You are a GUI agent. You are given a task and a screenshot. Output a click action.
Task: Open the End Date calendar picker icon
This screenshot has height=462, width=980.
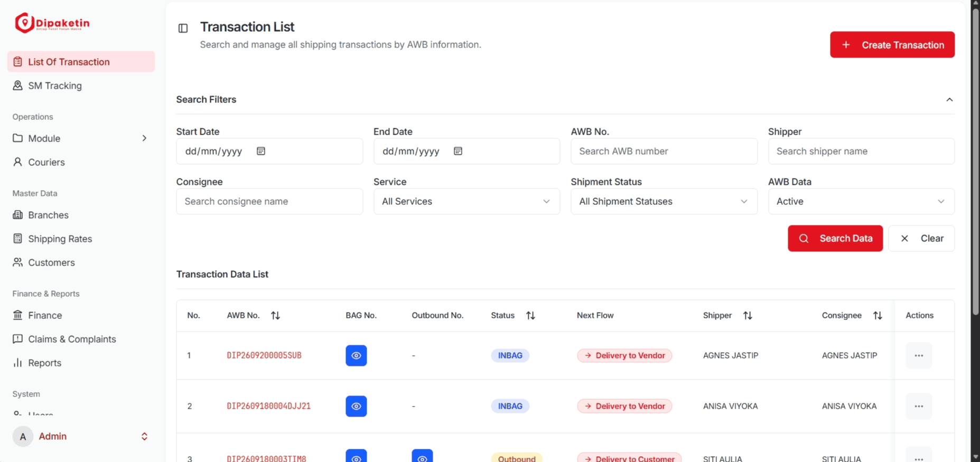458,151
